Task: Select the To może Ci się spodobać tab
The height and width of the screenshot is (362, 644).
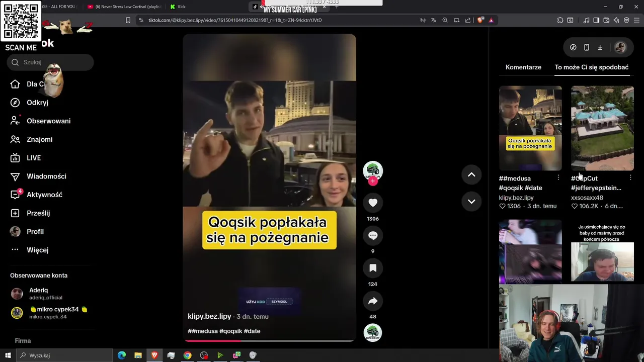Action: [591, 67]
